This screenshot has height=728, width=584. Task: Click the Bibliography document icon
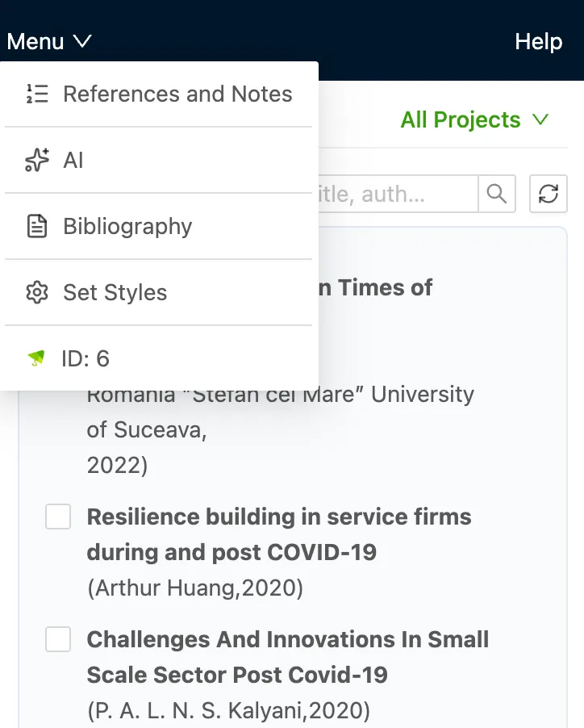[x=37, y=226]
